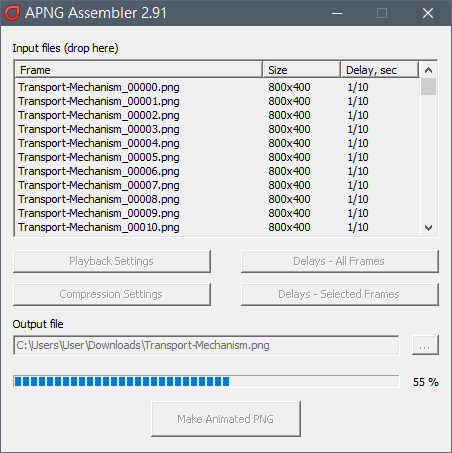Click the file list scrollbar thumb
The image size is (452, 453).
pyautogui.click(x=428, y=87)
